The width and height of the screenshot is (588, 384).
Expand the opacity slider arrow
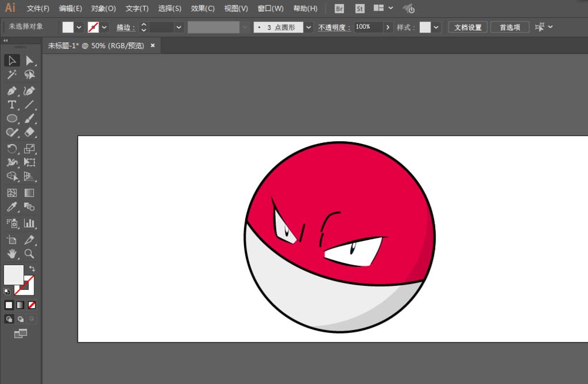point(387,27)
